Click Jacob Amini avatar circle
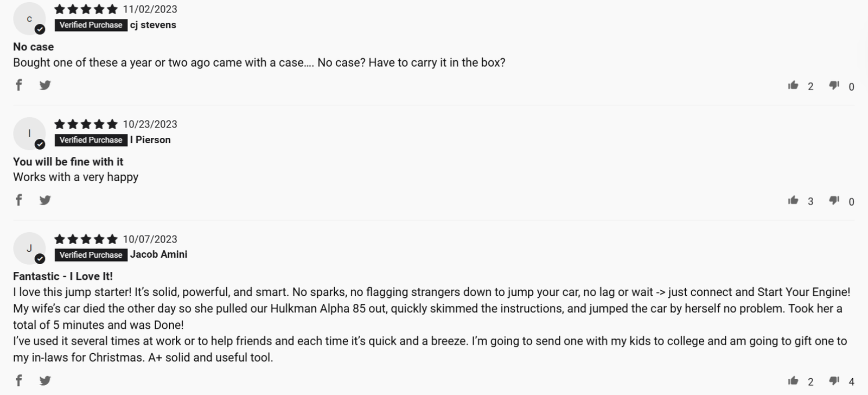This screenshot has width=868, height=395. [29, 249]
